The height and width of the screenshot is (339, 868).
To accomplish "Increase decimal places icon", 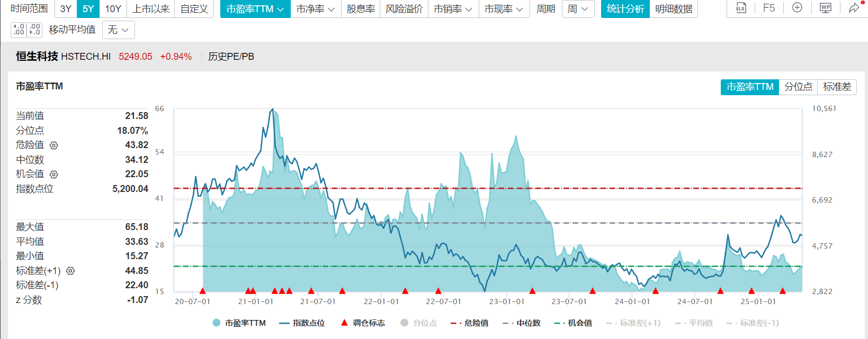I will [x=19, y=30].
